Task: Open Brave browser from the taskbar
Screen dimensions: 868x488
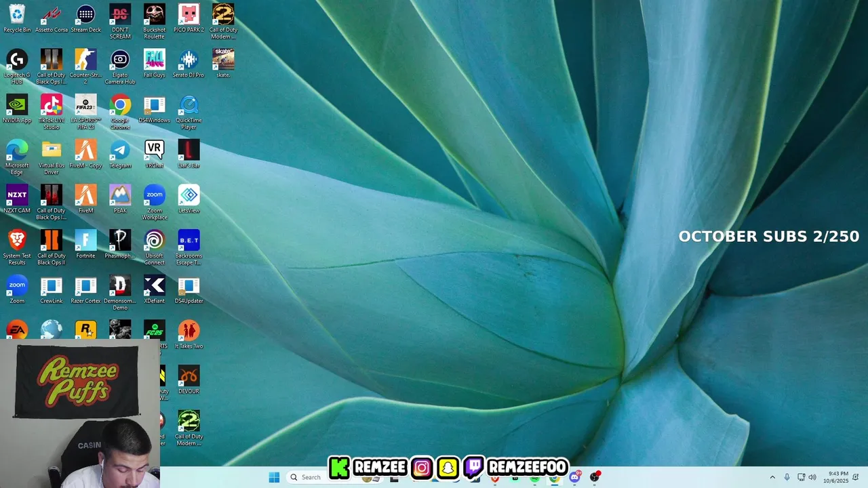Action: pos(496,479)
